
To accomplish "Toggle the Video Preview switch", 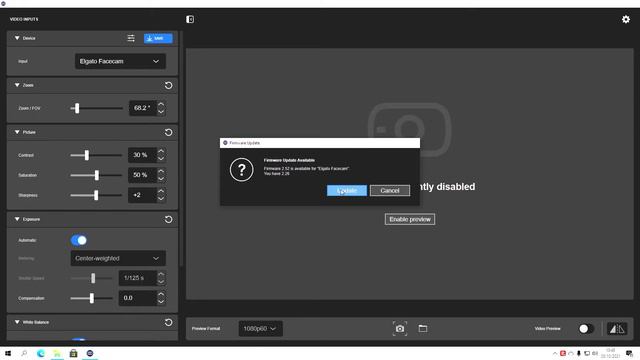I will [x=586, y=329].
